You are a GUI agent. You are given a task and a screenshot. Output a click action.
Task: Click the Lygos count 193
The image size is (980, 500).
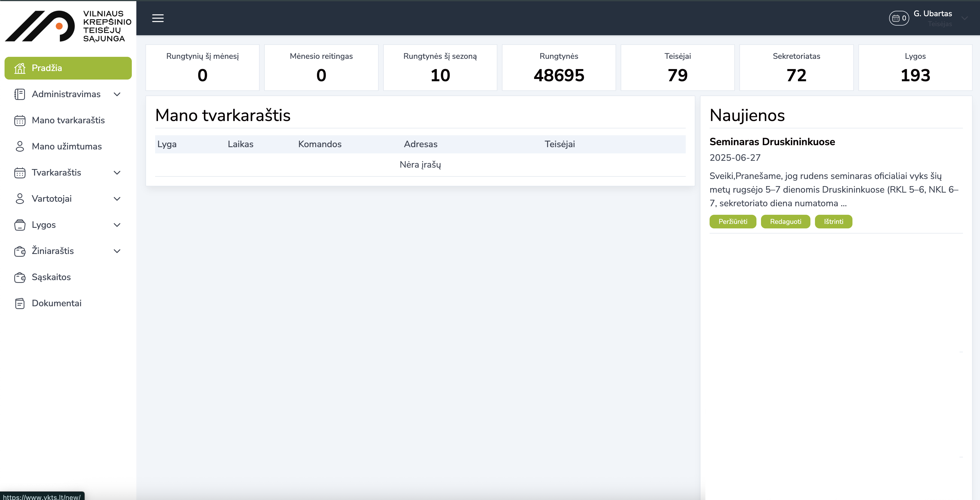[x=915, y=75]
